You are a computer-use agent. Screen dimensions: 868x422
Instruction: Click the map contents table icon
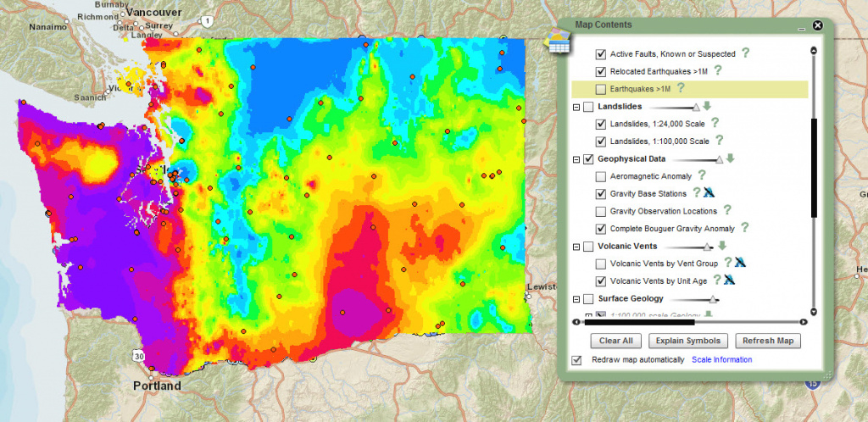(x=558, y=42)
